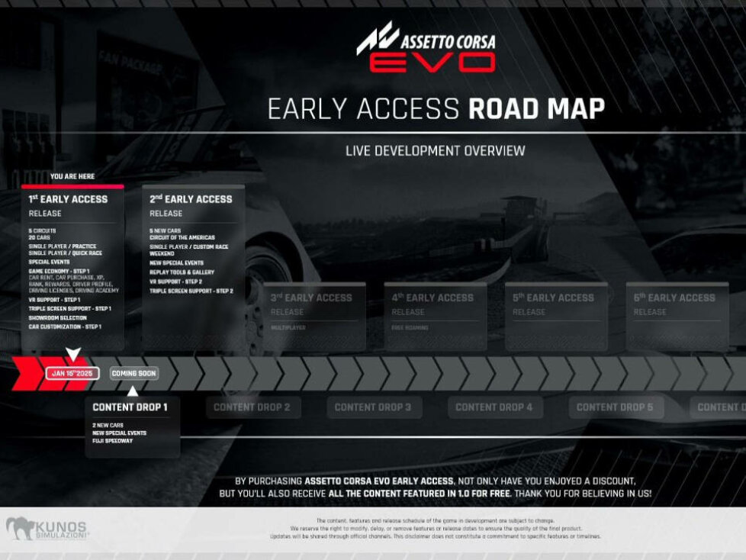Click the 1st EARLY ACCESS heading text
This screenshot has height=560, width=746.
tap(68, 199)
